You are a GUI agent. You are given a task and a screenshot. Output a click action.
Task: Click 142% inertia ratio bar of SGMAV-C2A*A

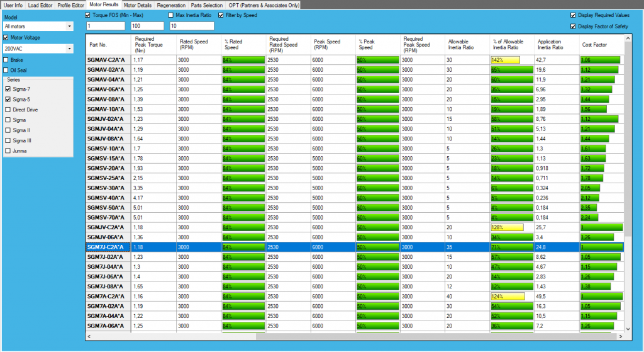click(x=505, y=60)
